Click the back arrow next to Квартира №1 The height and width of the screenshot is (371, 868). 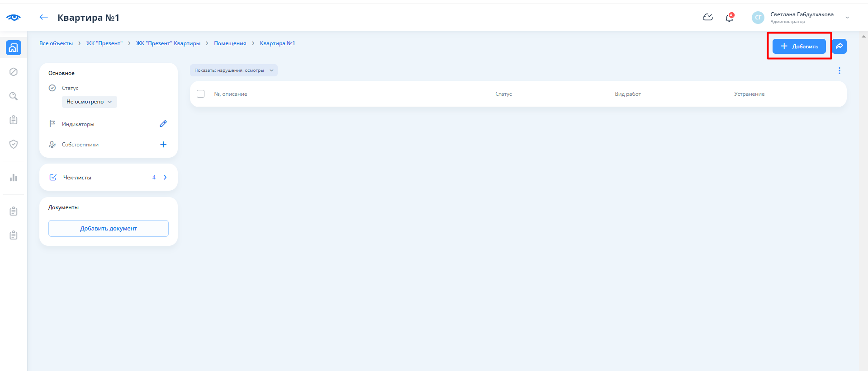tap(43, 18)
